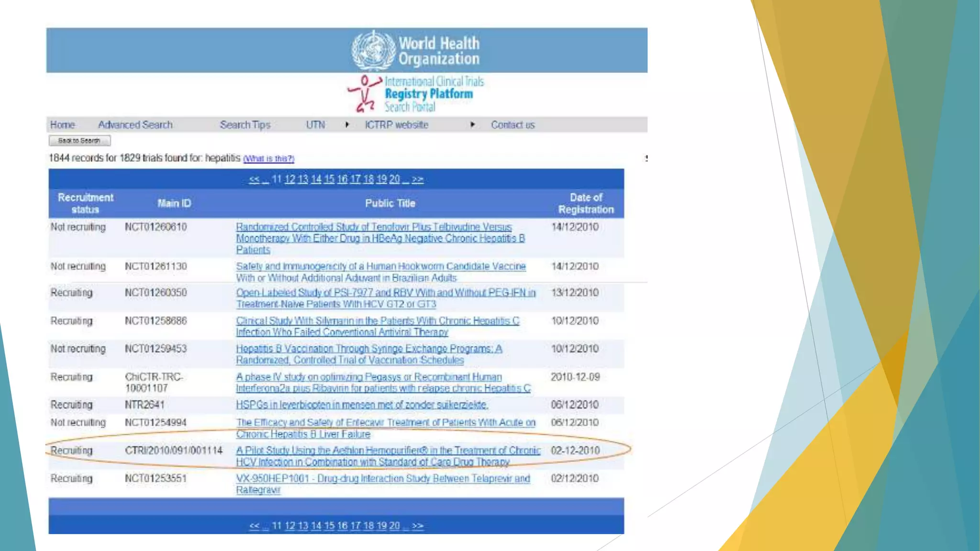980x551 pixels.
Task: Open Advanced Search menu item
Action: pos(135,125)
